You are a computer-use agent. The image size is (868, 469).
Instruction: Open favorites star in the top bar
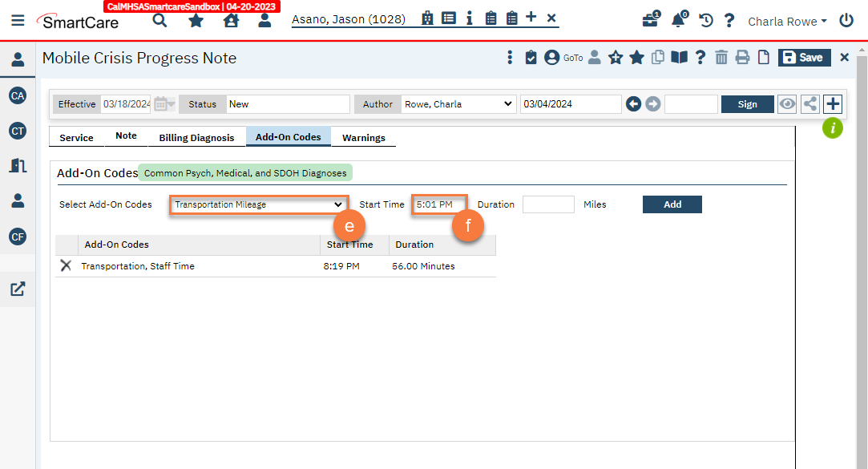click(x=196, y=21)
